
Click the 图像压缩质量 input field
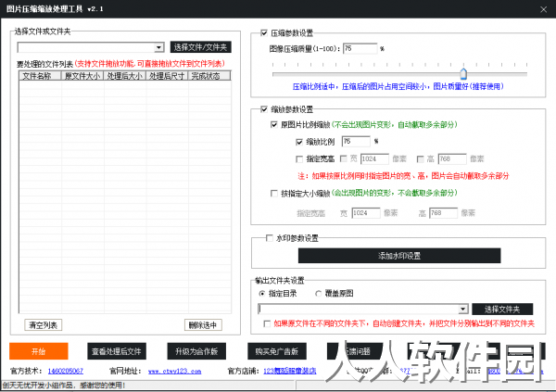pyautogui.click(x=360, y=48)
